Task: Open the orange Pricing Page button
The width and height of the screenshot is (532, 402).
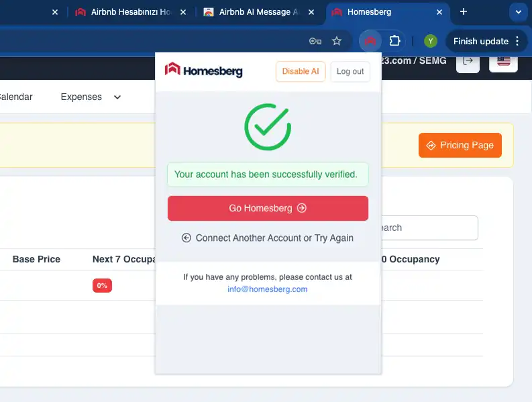Action: pyautogui.click(x=460, y=145)
